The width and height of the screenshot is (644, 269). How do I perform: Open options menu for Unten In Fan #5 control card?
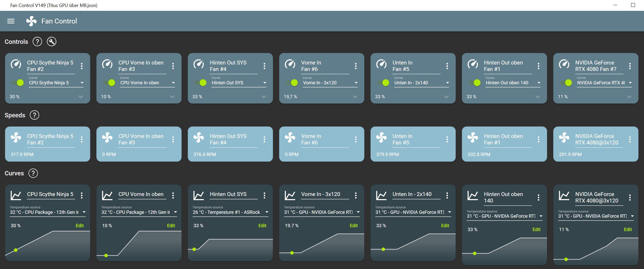(447, 66)
